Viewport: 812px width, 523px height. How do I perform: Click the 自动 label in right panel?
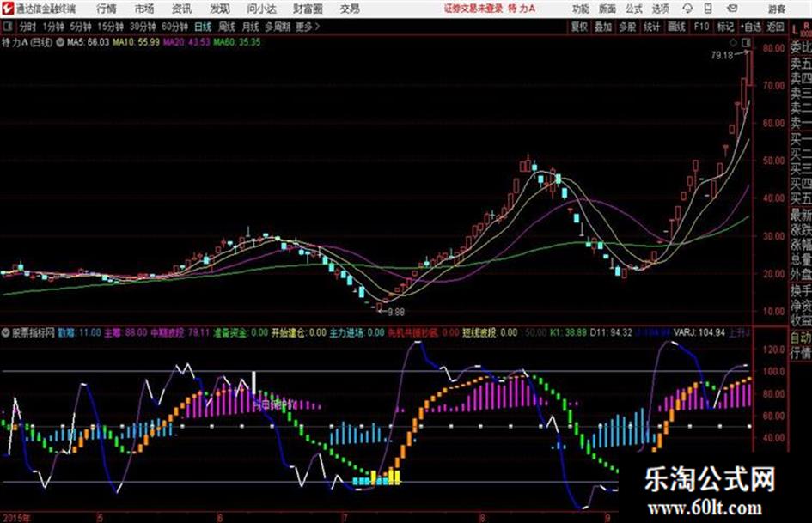click(x=801, y=338)
